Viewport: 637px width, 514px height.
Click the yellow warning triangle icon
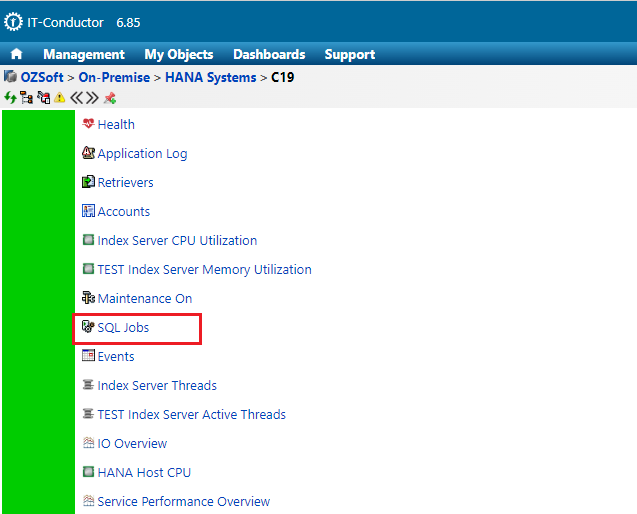[x=59, y=98]
